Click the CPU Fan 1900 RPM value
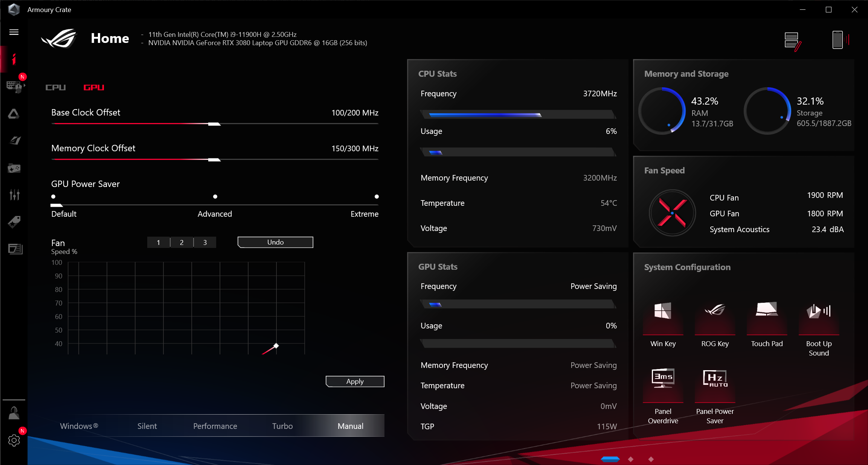 (825, 195)
